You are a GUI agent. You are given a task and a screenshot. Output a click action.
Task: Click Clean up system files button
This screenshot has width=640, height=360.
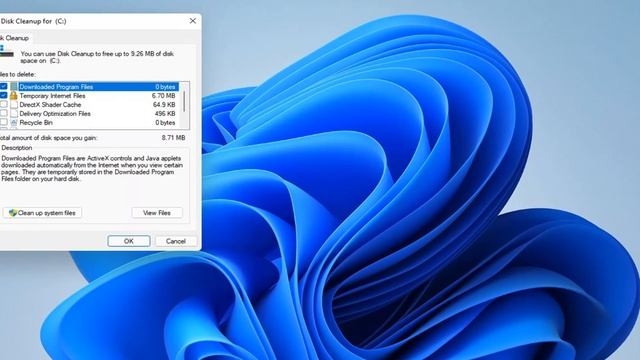click(42, 213)
